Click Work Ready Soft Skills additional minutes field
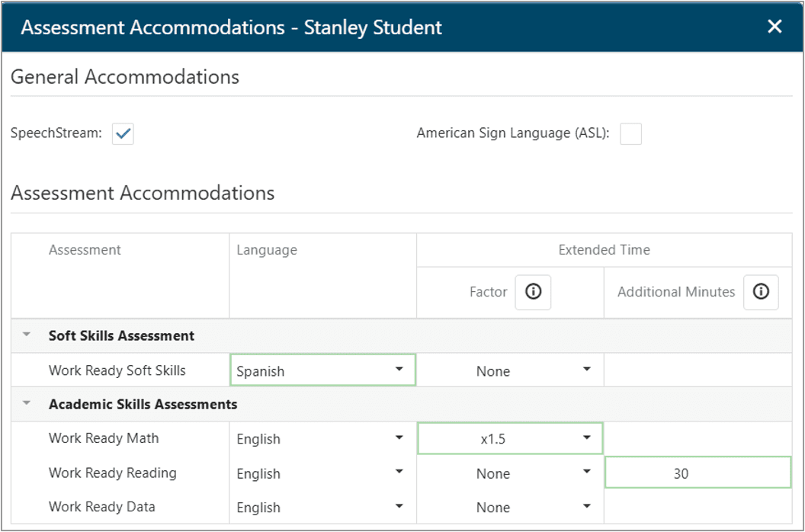Image resolution: width=805 pixels, height=532 pixels. 698,370
